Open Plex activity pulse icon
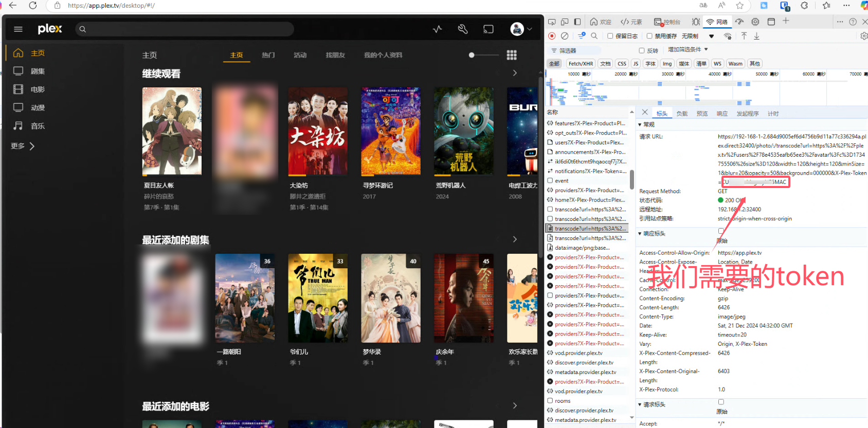 pyautogui.click(x=438, y=29)
